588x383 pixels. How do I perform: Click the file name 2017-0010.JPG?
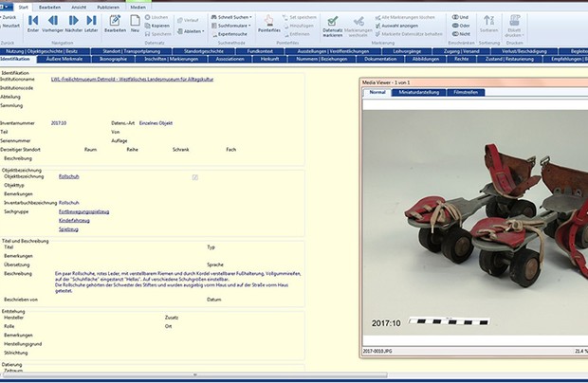click(x=377, y=351)
